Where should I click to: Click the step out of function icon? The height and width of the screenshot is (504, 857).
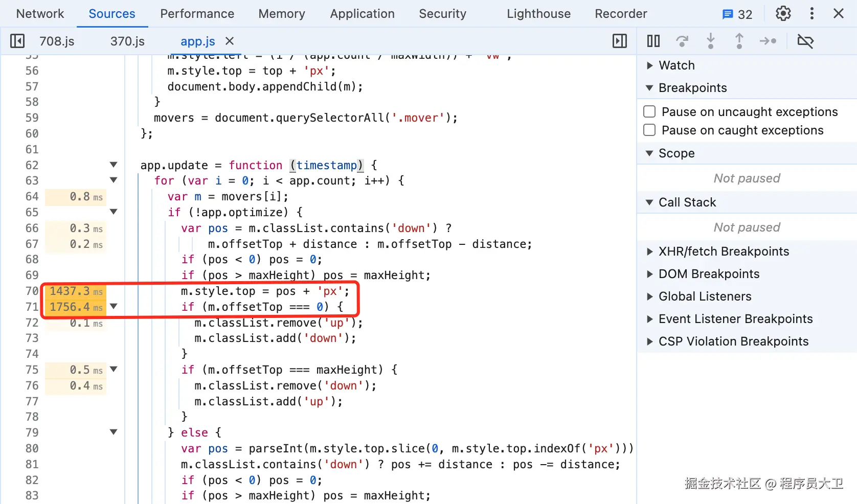pyautogui.click(x=739, y=41)
